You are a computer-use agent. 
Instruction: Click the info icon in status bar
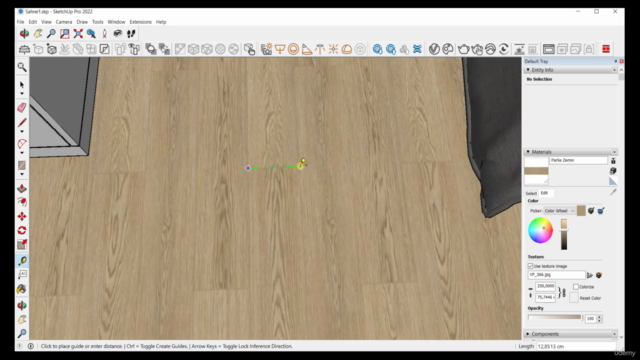tap(31, 346)
